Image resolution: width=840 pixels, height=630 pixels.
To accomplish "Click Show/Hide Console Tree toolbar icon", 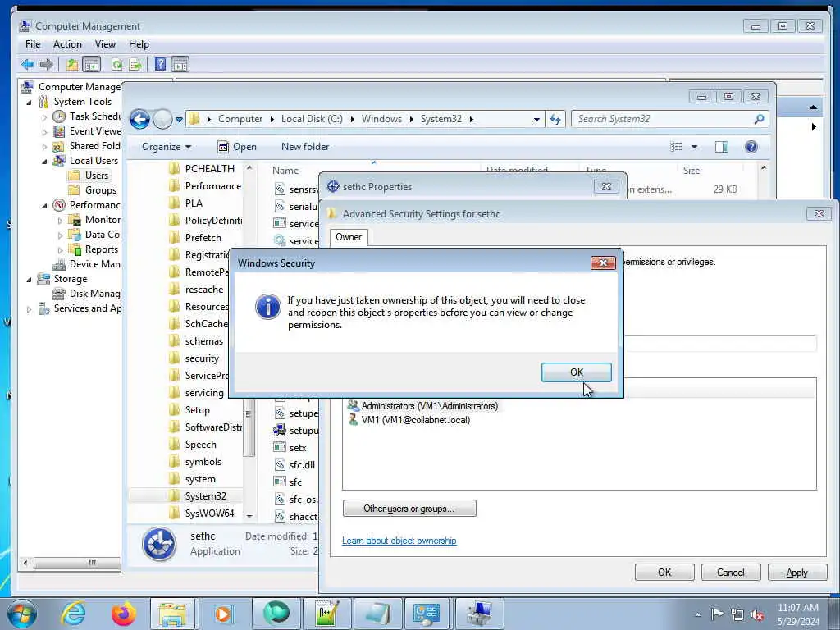I will point(92,65).
